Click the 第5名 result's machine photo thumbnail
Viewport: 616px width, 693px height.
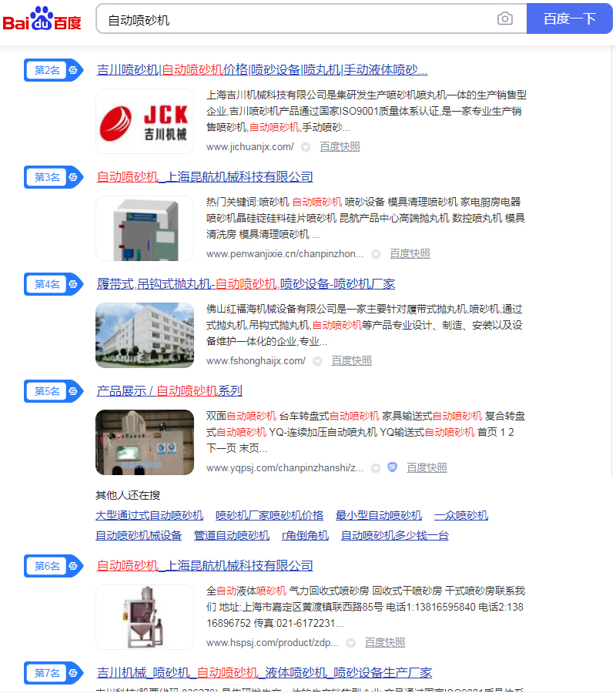[145, 442]
